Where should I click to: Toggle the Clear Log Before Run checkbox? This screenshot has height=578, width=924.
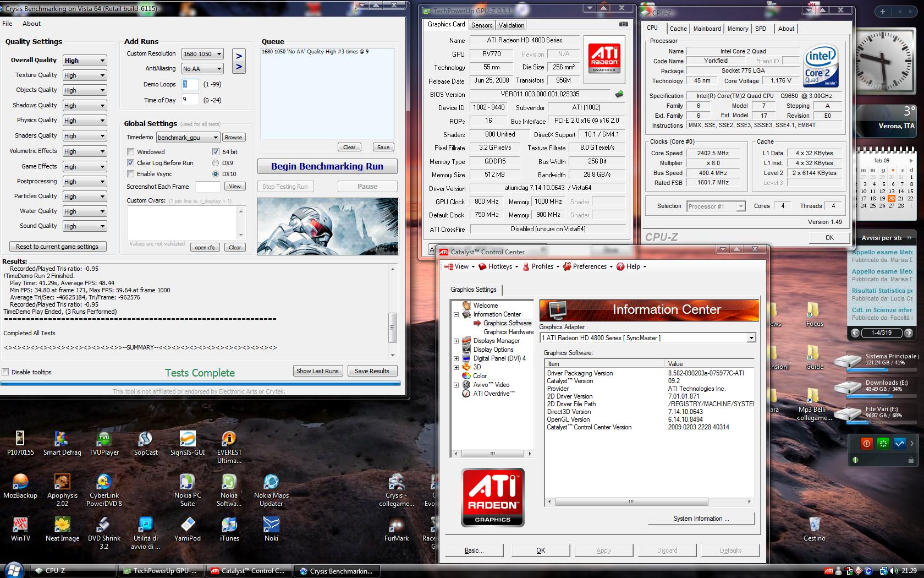tap(131, 163)
